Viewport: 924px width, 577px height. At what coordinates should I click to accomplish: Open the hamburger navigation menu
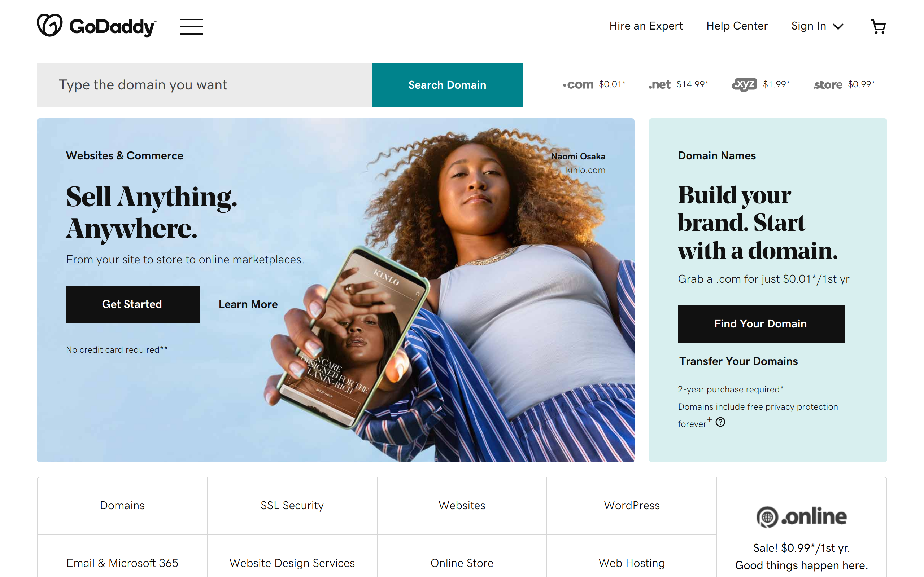pos(191,26)
